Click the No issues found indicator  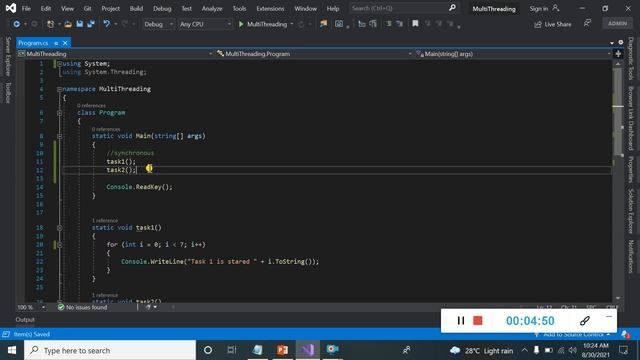tap(82, 307)
